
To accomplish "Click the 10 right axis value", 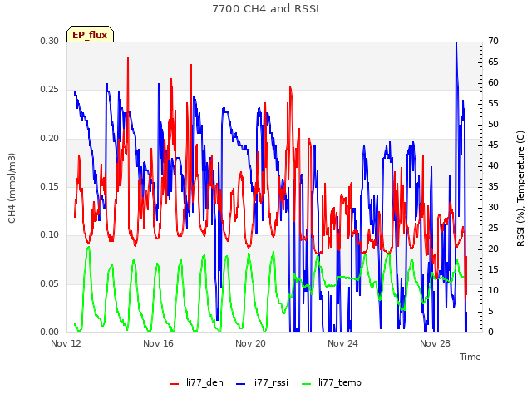I will tap(493, 290).
